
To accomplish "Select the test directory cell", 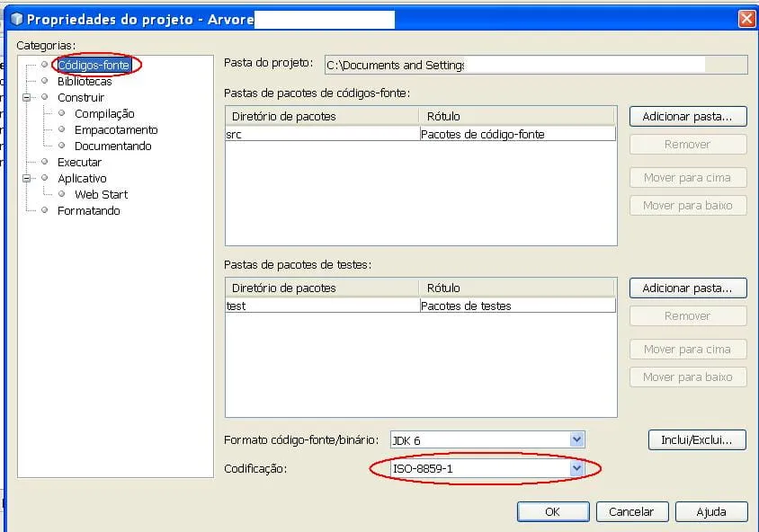I will 322,306.
